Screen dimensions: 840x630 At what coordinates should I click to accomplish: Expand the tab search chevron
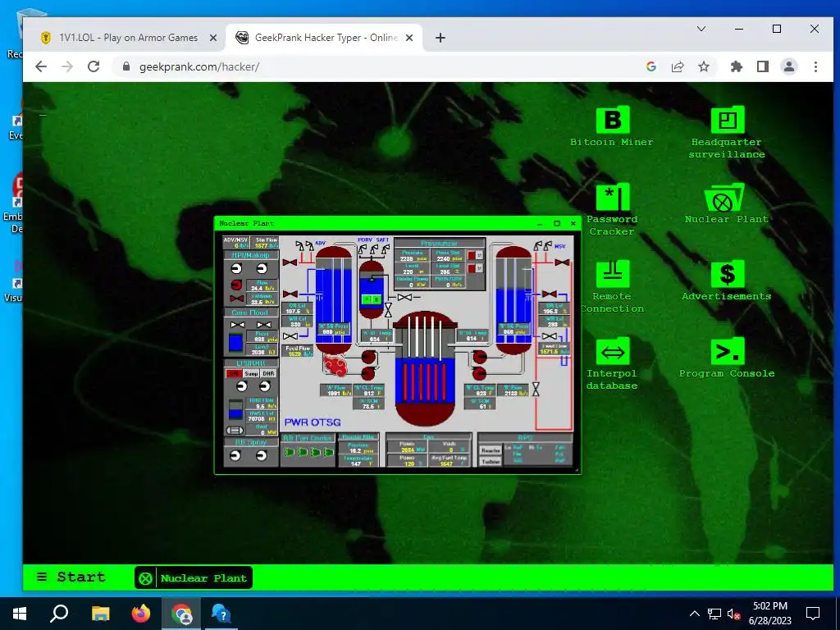(701, 29)
